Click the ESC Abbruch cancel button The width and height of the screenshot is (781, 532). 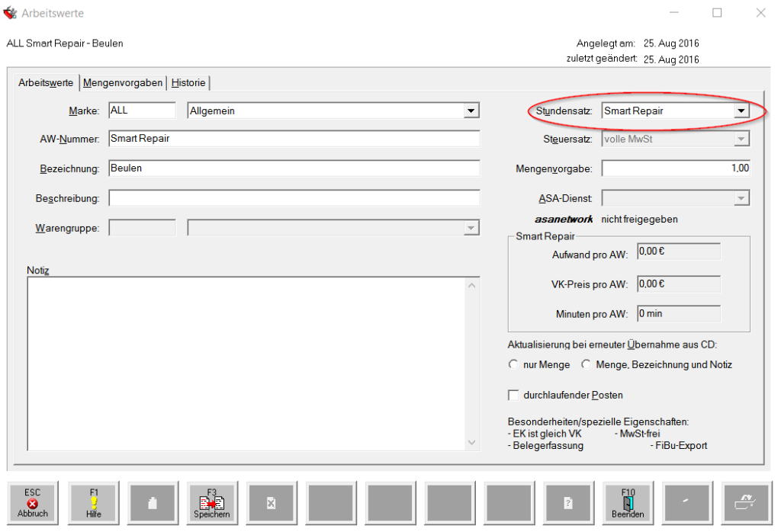pos(33,502)
